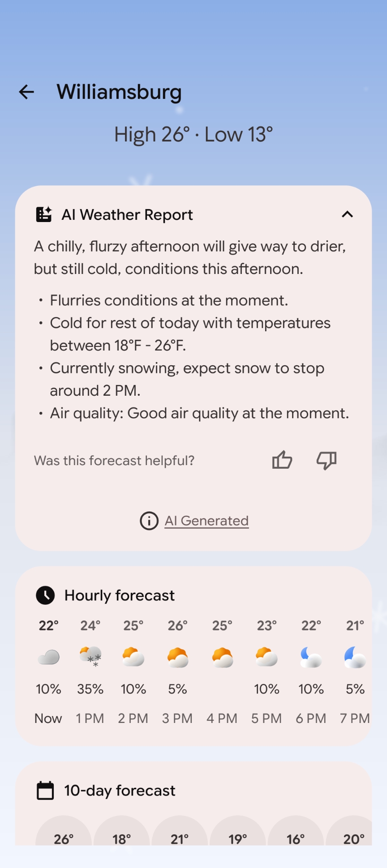This screenshot has height=868, width=387.
Task: Tap the partly sunny icon at 3 PM
Action: click(x=177, y=657)
